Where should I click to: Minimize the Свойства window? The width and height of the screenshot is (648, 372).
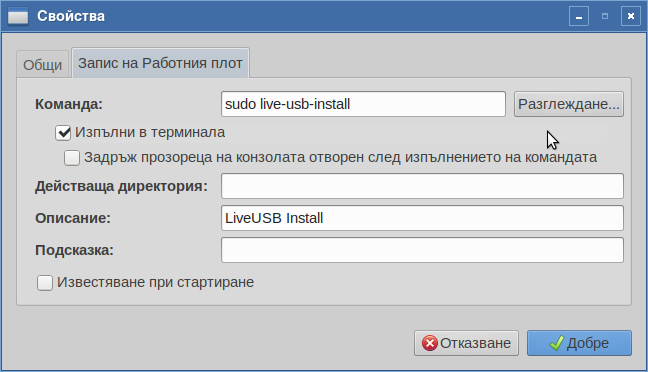tap(579, 17)
